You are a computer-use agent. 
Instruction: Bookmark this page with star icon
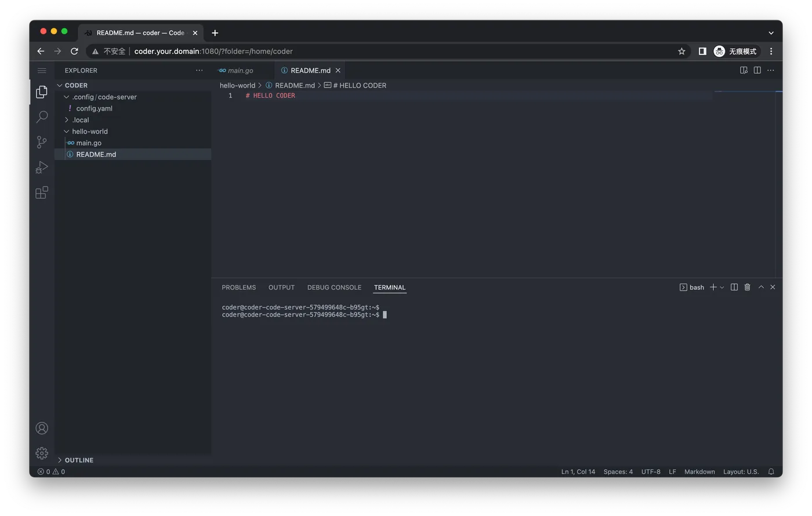pos(681,51)
